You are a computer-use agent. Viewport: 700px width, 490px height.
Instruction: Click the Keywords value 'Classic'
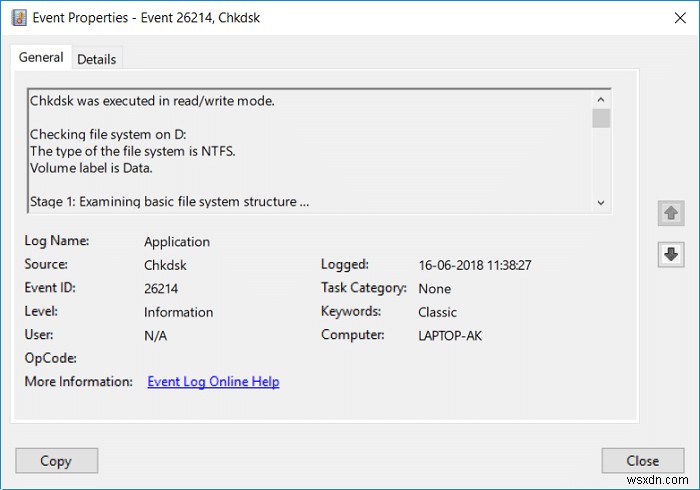[x=438, y=312]
